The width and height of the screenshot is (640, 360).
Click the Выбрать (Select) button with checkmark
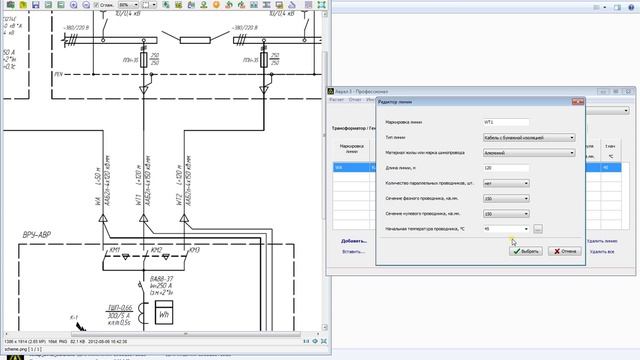click(526, 251)
